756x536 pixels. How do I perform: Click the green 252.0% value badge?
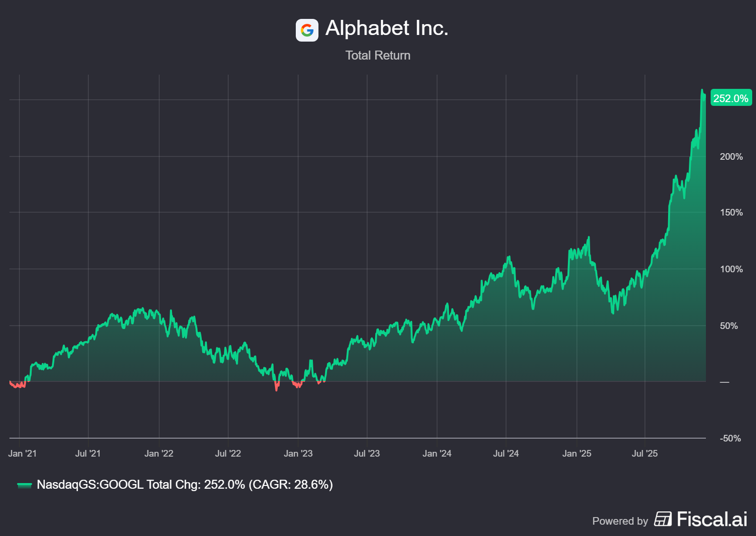730,98
